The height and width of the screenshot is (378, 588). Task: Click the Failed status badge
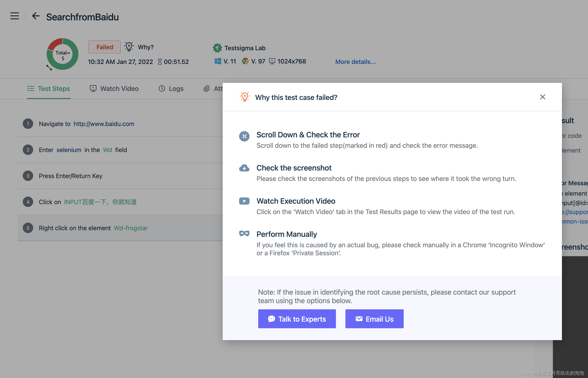104,47
